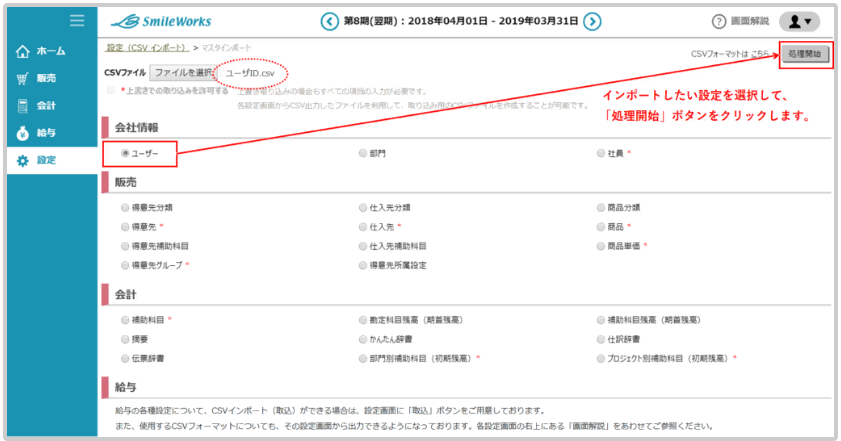This screenshot has width=841, height=441.
Task: Click 設定（CSVインポート） breadcrumb link
Action: pyautogui.click(x=144, y=48)
